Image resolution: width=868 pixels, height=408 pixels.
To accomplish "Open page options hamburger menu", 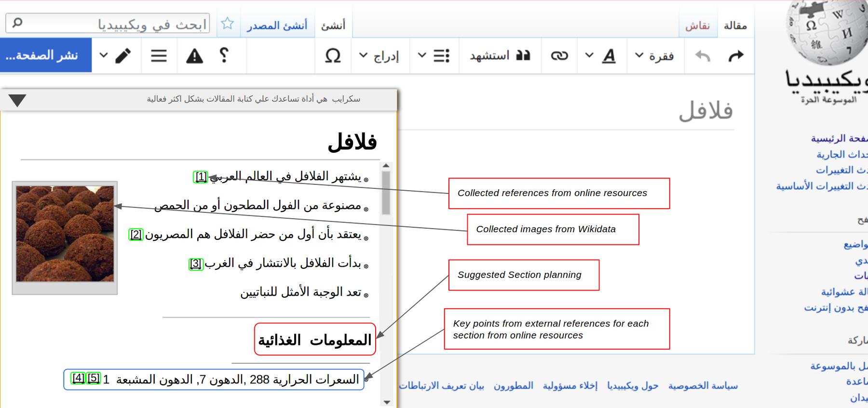I will pyautogui.click(x=159, y=56).
